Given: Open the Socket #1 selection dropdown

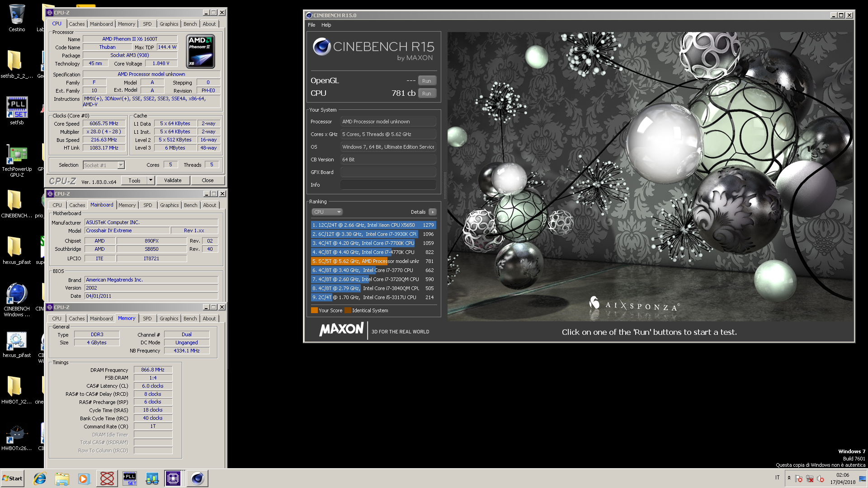Looking at the screenshot, I should (121, 165).
